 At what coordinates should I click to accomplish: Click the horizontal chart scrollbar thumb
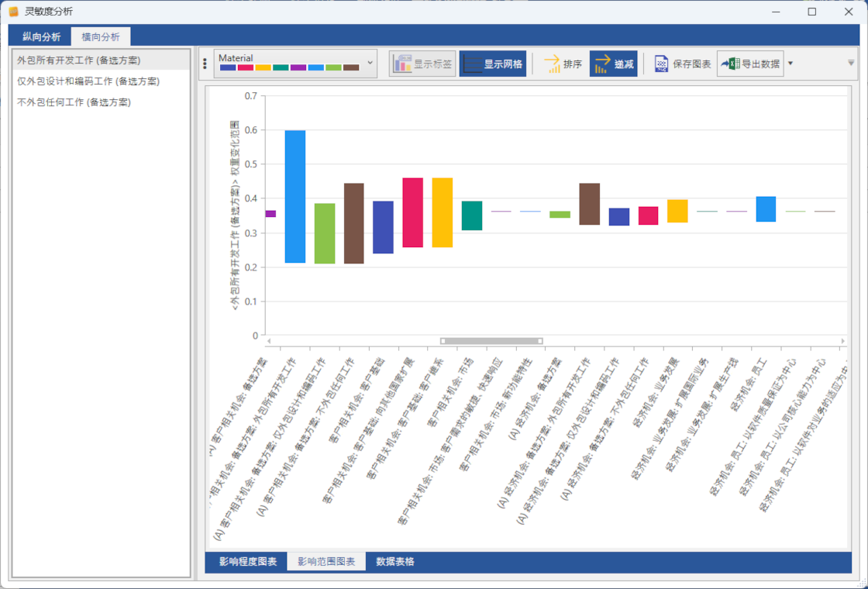491,341
